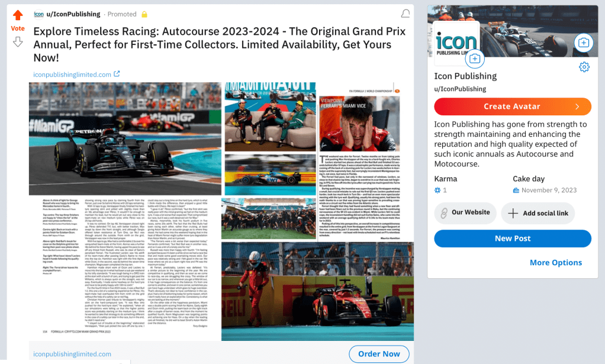Viewport: 605px width, 364px height.
Task: Downvote the Autocourse promoted post
Action: tap(18, 41)
